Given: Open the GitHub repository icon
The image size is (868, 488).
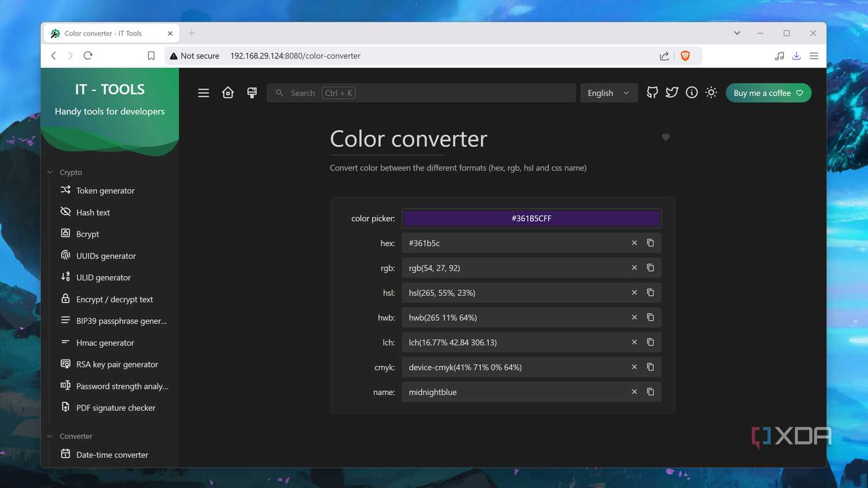Looking at the screenshot, I should point(652,93).
